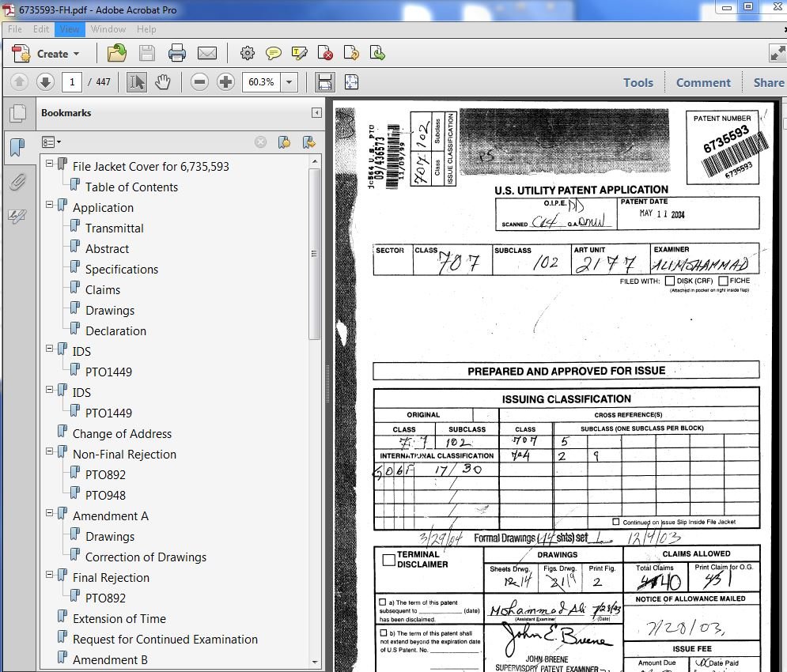Viewport: 787px width, 672px height.
Task: Open the Attachments paperclip panel
Action: (x=17, y=182)
